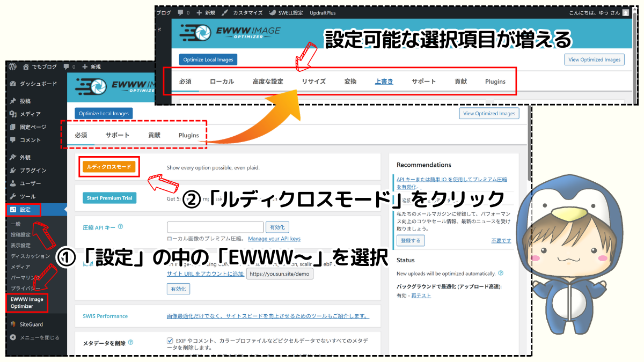
Task: Select サポート tab in the upper window
Action: pos(424,82)
